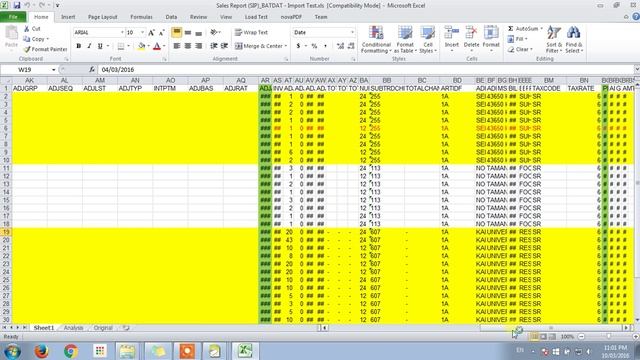The width and height of the screenshot is (640, 360).
Task: Click the Paste clipboard icon
Action: click(11, 34)
